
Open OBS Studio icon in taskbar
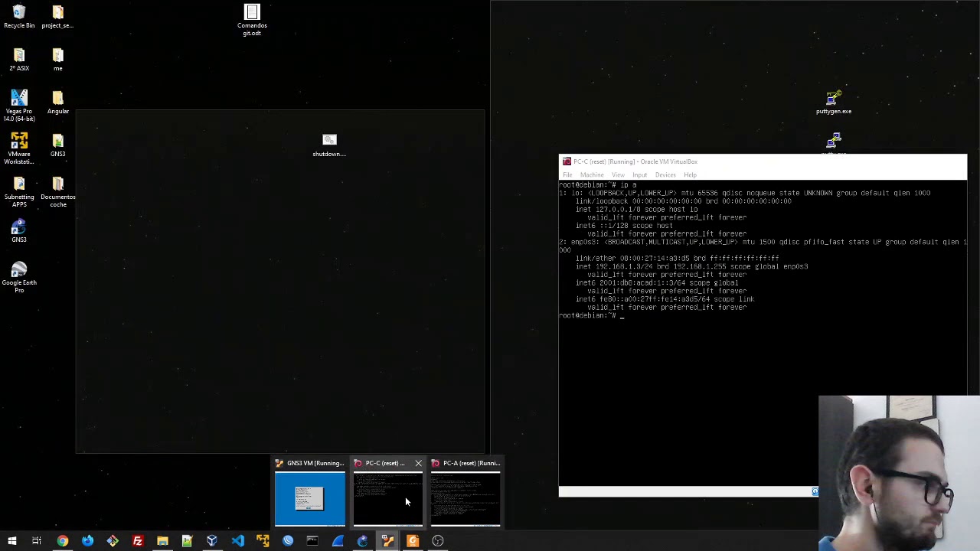(438, 541)
